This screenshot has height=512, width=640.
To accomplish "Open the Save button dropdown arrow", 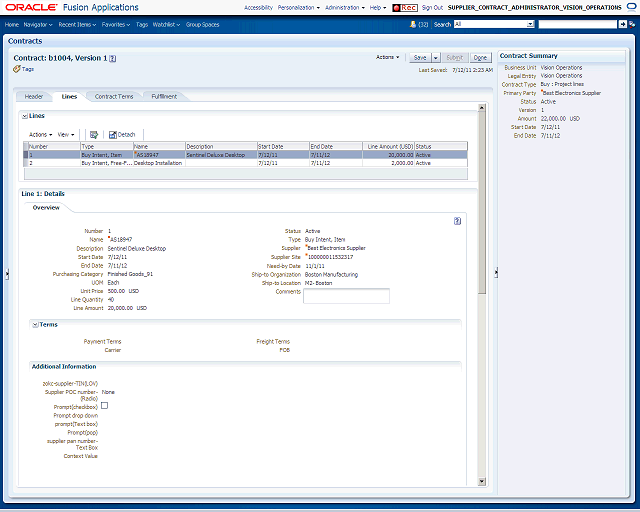I will pyautogui.click(x=436, y=58).
